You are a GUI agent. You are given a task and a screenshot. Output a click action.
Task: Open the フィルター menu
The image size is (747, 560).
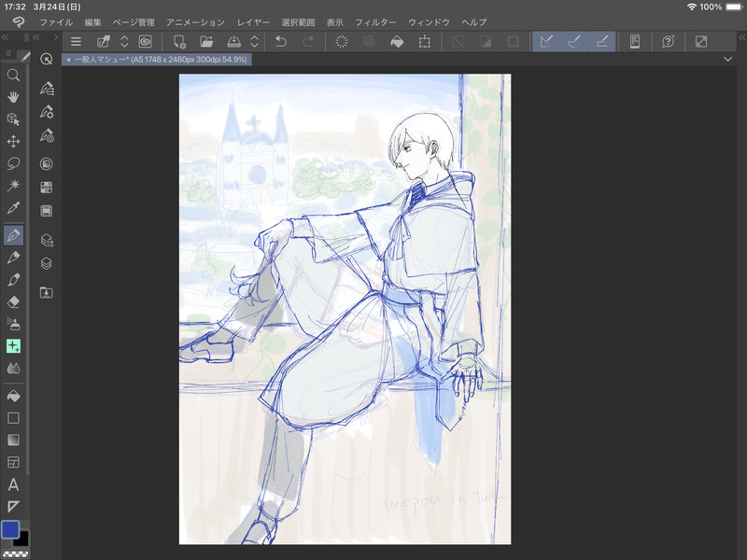[376, 22]
